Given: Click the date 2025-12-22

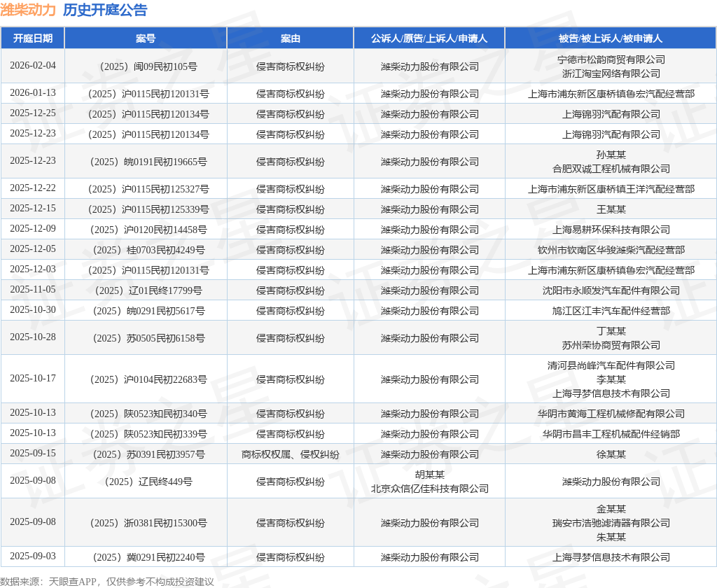Looking at the screenshot, I should (x=33, y=188).
